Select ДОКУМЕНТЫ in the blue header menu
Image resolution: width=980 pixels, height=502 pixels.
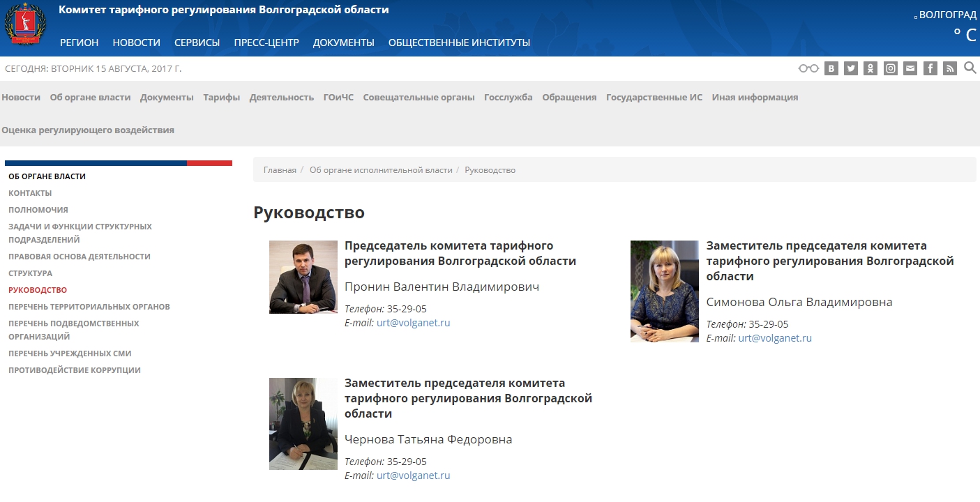tap(343, 43)
